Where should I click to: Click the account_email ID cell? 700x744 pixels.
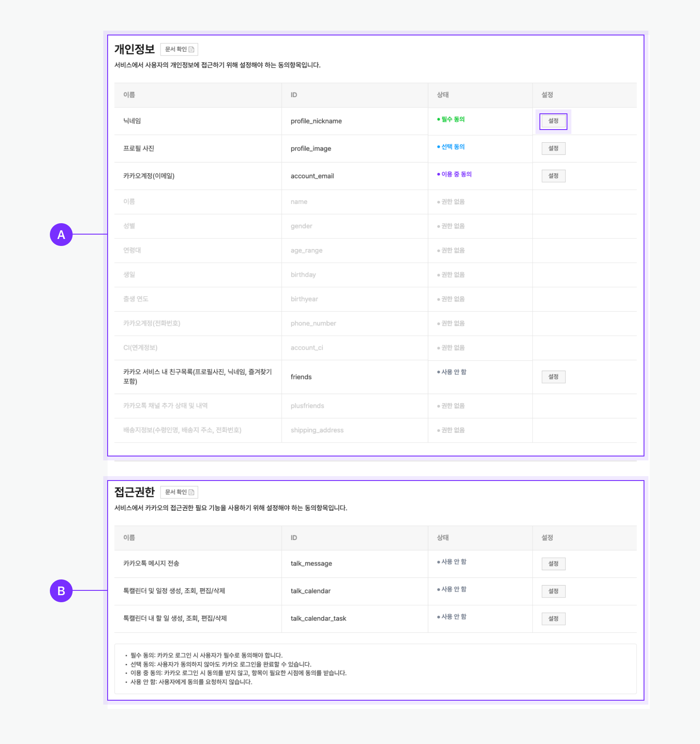[x=312, y=176]
